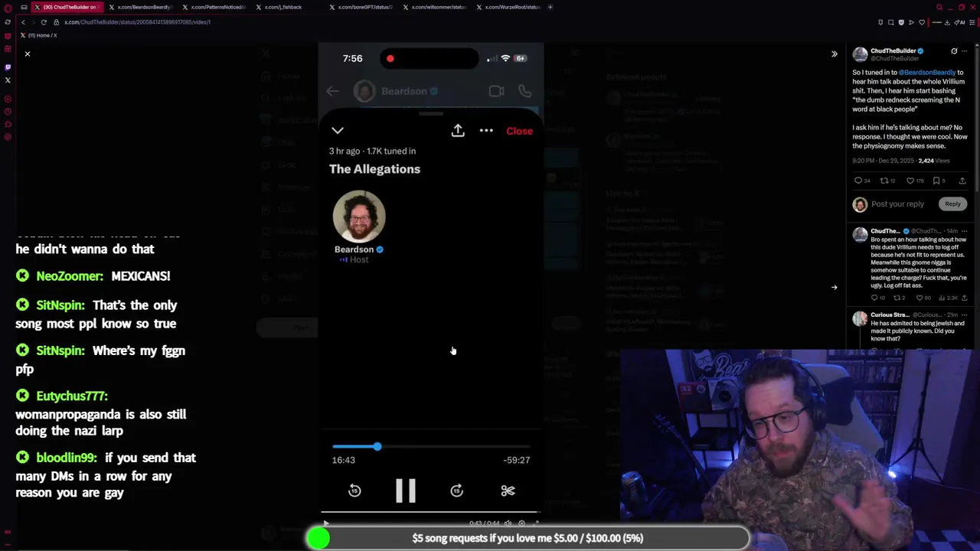Viewport: 980px width, 551px height.
Task: Open a new browser tab
Action: 550,7
